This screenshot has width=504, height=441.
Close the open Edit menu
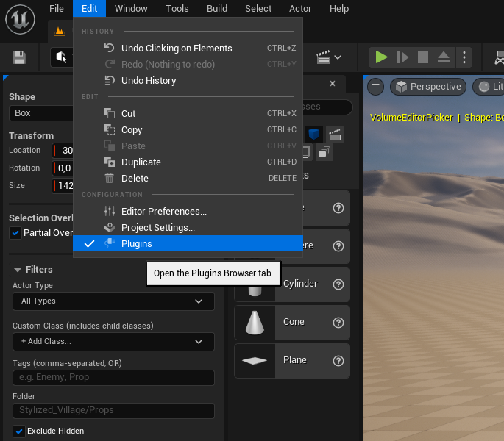[89, 8]
